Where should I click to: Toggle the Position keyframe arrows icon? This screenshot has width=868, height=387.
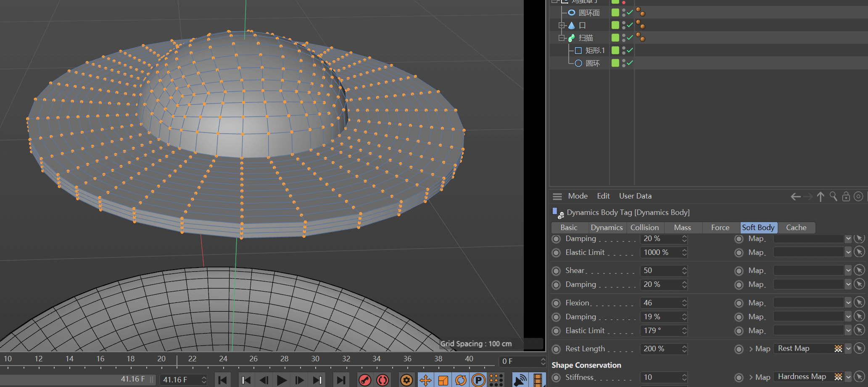(x=425, y=380)
